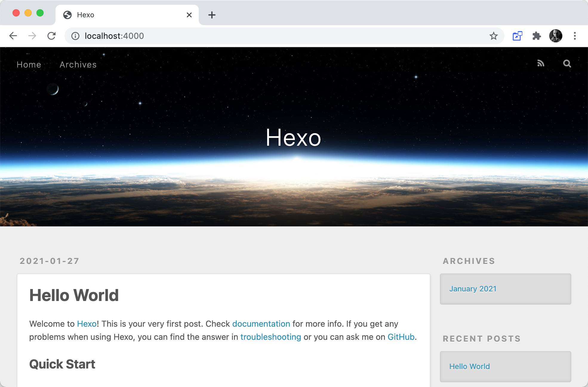Bookmark this page with the star icon

494,36
